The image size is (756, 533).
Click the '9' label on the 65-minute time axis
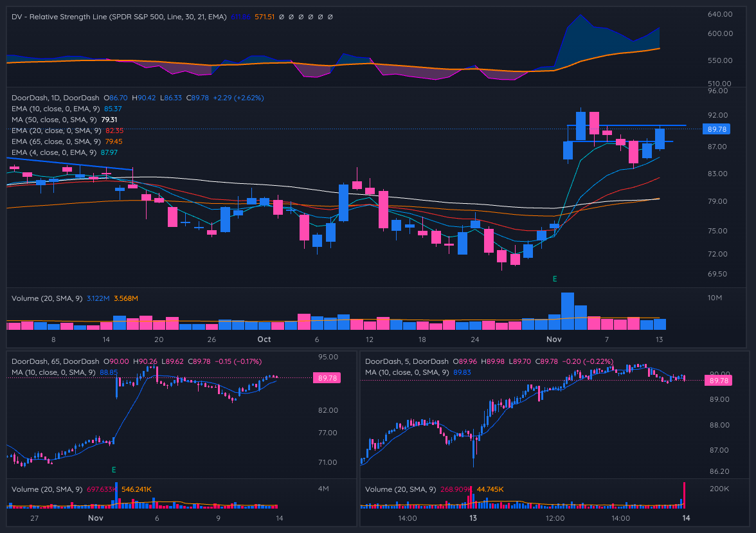click(x=219, y=518)
